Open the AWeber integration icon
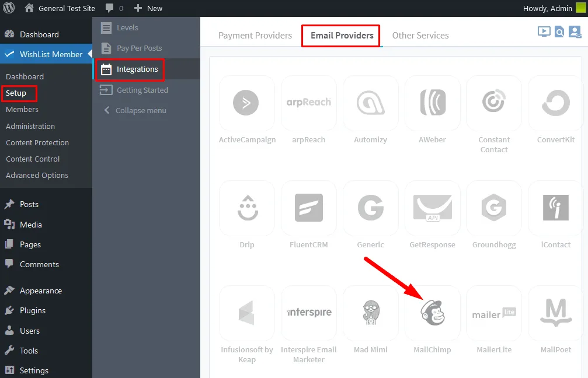Viewport: 588px width, 378px height. tap(432, 102)
